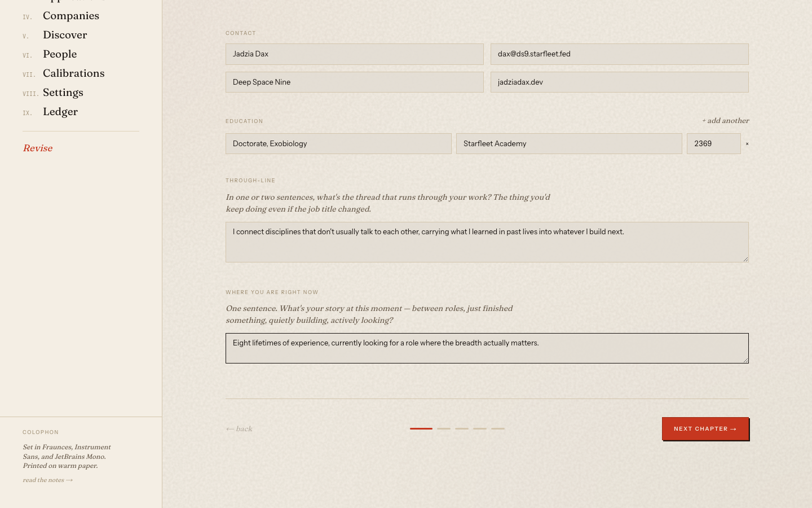Screen dimensions: 812x508
Task: Select the last progress step indicator
Action: 498,428
